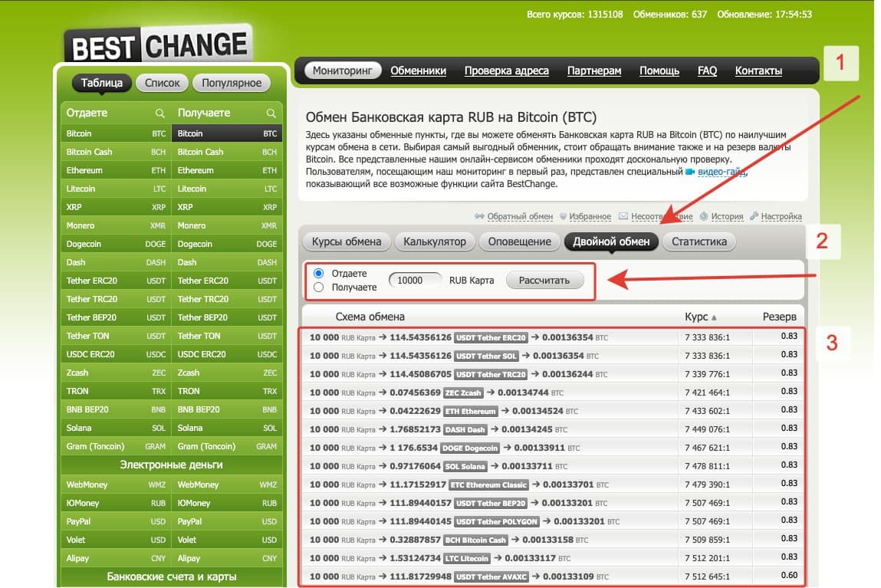Image resolution: width=881 pixels, height=588 pixels.
Task: Follow the Обратный обмен link
Action: tap(520, 217)
